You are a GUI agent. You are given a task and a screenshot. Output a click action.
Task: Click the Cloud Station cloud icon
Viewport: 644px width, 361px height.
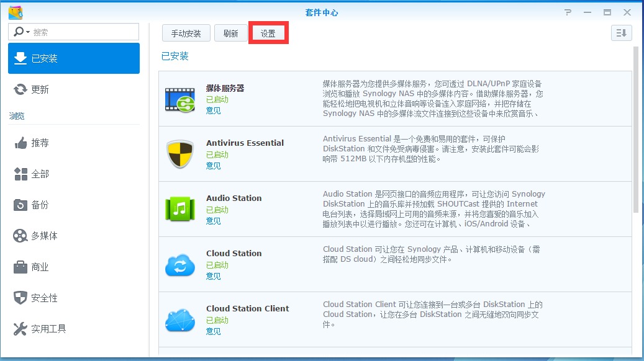click(x=180, y=265)
